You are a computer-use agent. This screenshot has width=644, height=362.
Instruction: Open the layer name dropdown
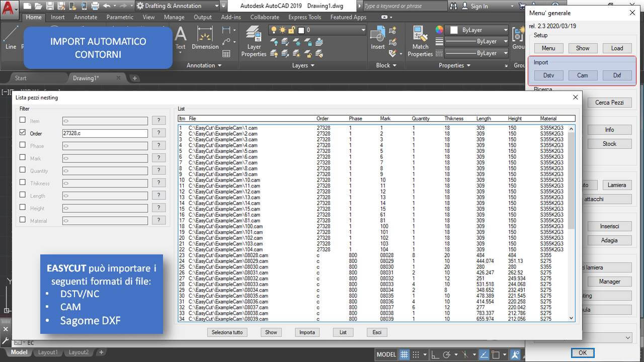(x=363, y=30)
